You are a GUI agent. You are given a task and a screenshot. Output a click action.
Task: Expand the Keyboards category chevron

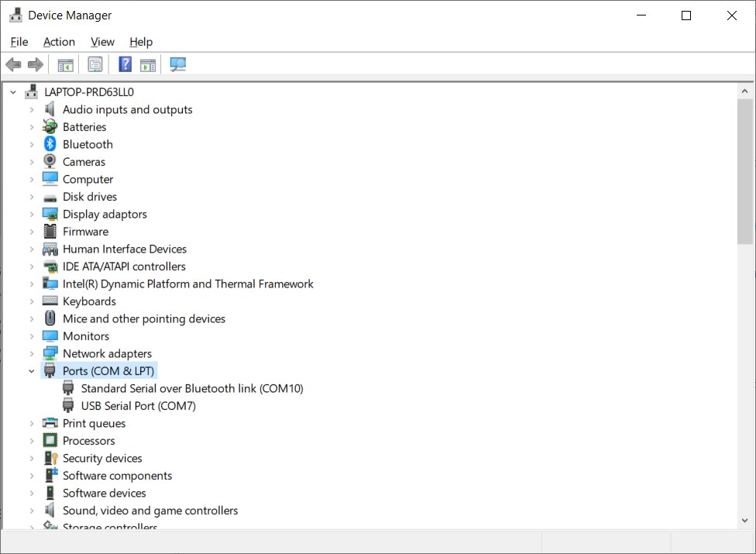tap(32, 301)
